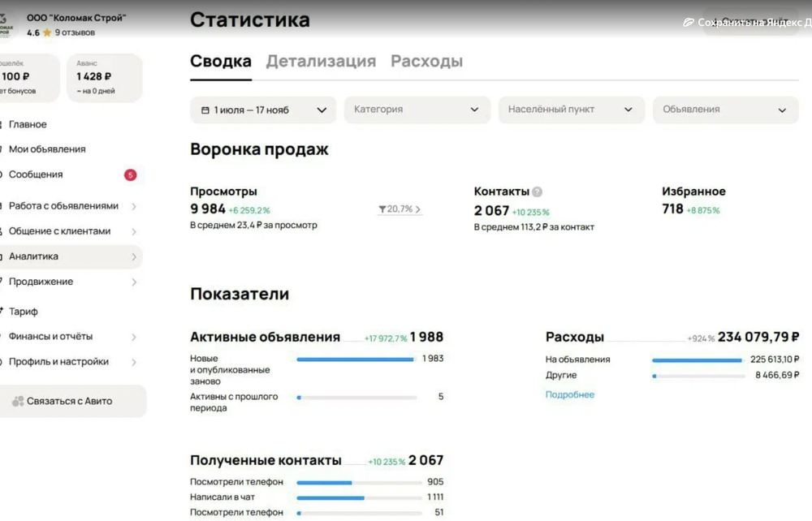812x521 pixels.
Task: Click the Просмотры value 9 984
Action: (x=208, y=209)
